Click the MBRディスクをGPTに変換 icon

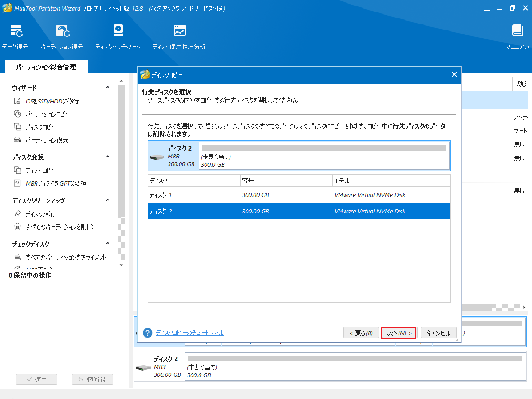(x=17, y=183)
